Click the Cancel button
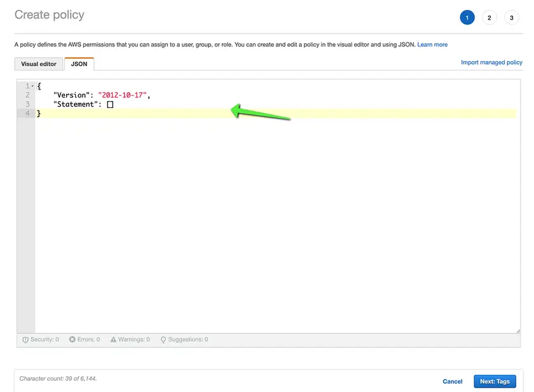 pyautogui.click(x=452, y=381)
